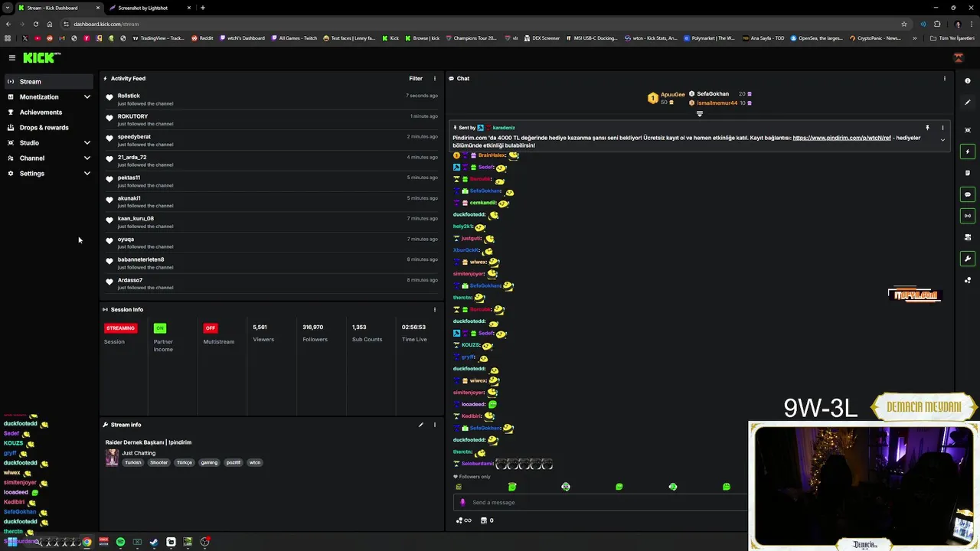
Task: Click the Shooter stream tag
Action: [158, 462]
